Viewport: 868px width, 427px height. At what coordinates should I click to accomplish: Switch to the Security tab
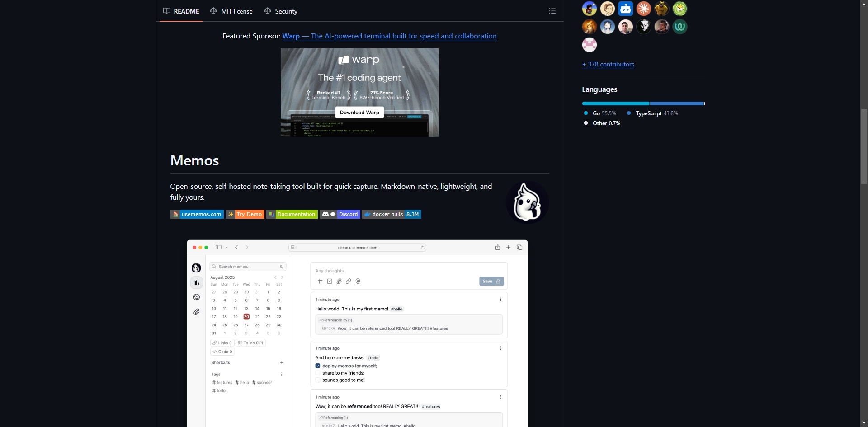(x=281, y=11)
